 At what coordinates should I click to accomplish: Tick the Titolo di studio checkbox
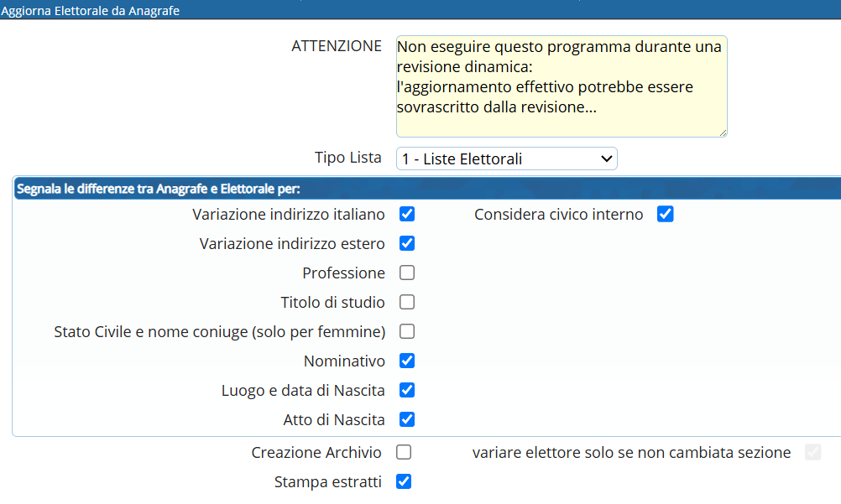[x=407, y=302]
